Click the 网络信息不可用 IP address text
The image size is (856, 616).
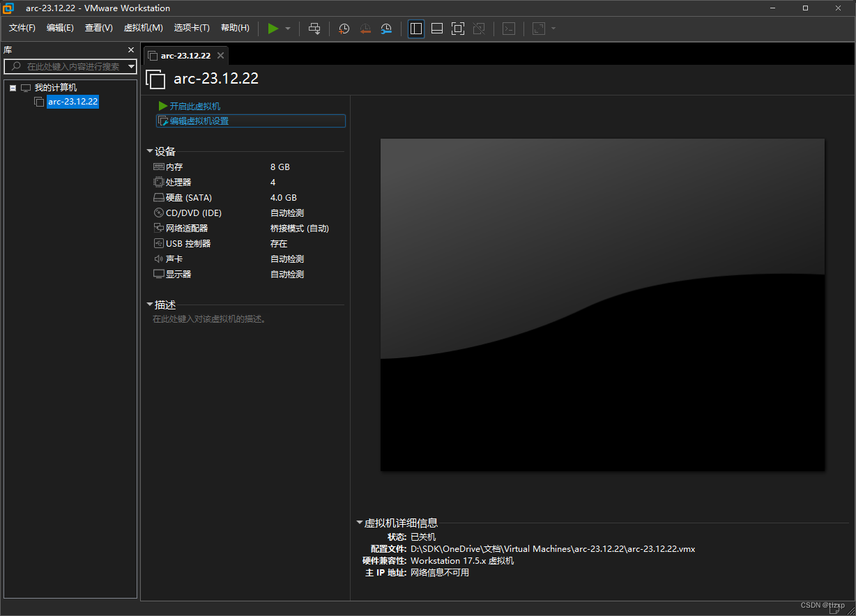pyautogui.click(x=440, y=573)
